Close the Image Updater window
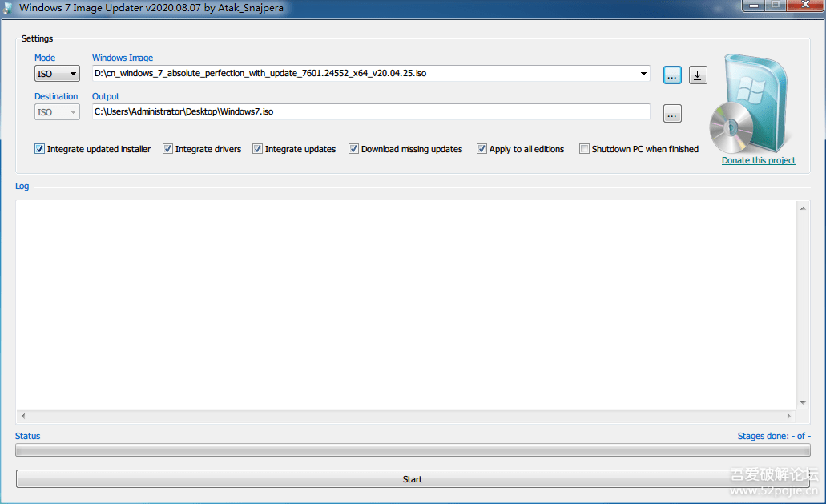826x504 pixels. point(805,6)
